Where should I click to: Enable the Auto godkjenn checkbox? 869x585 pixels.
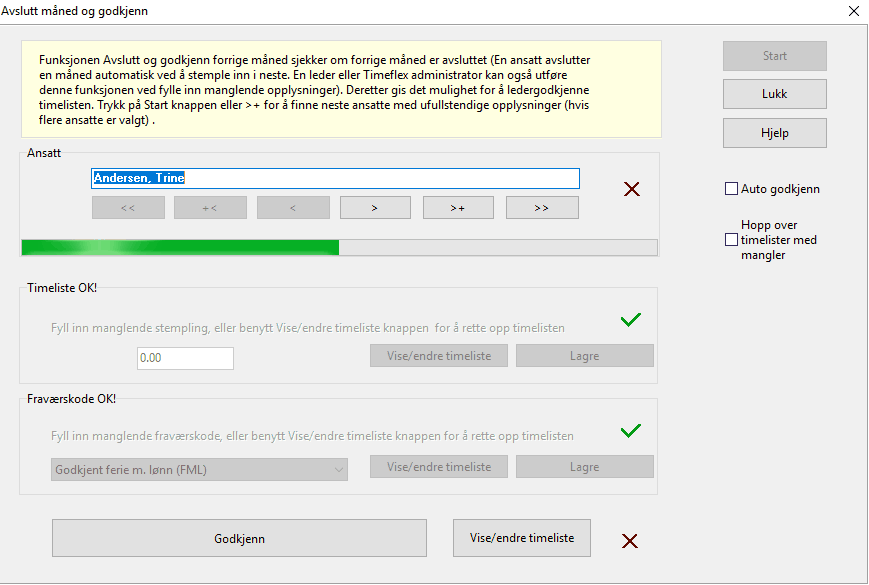[732, 189]
